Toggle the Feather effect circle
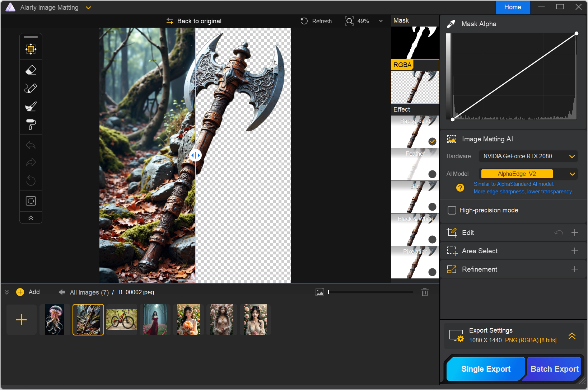Viewport: 588px width, 390px height. click(x=432, y=174)
